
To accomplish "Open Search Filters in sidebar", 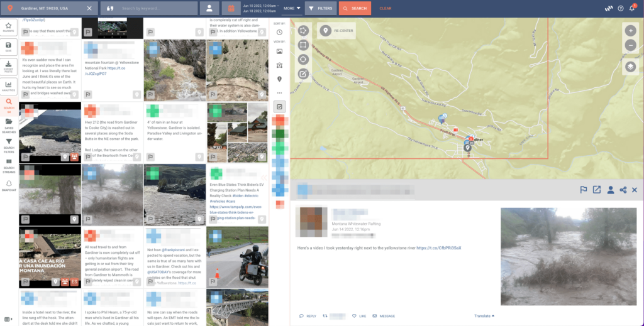I will point(9,146).
